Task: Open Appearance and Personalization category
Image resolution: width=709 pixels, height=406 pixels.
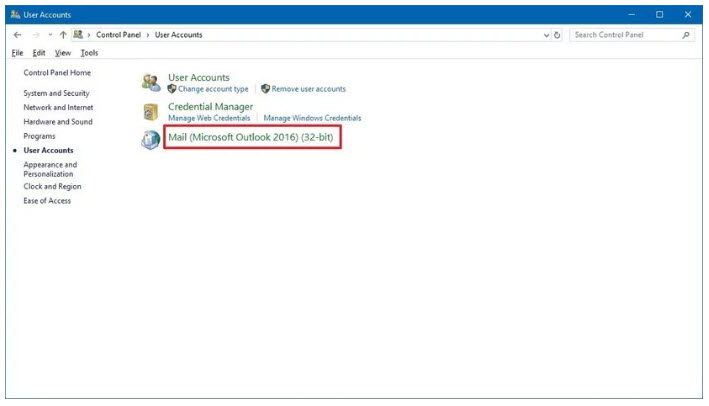Action: pos(50,170)
